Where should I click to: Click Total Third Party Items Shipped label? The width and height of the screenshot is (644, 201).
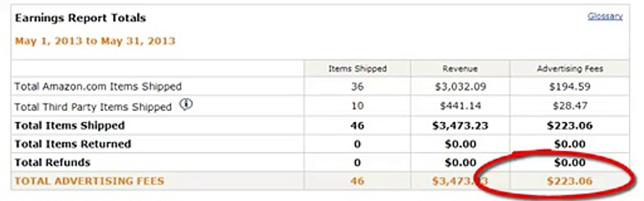click(93, 107)
